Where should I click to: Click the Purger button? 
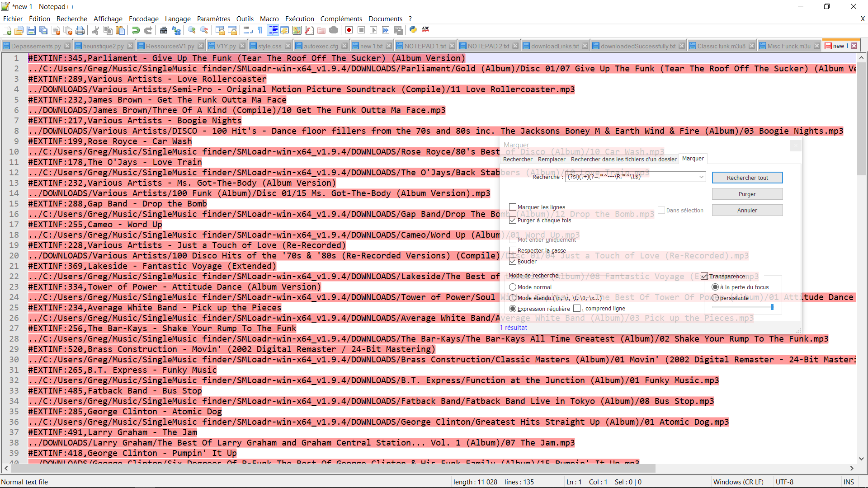click(x=747, y=194)
